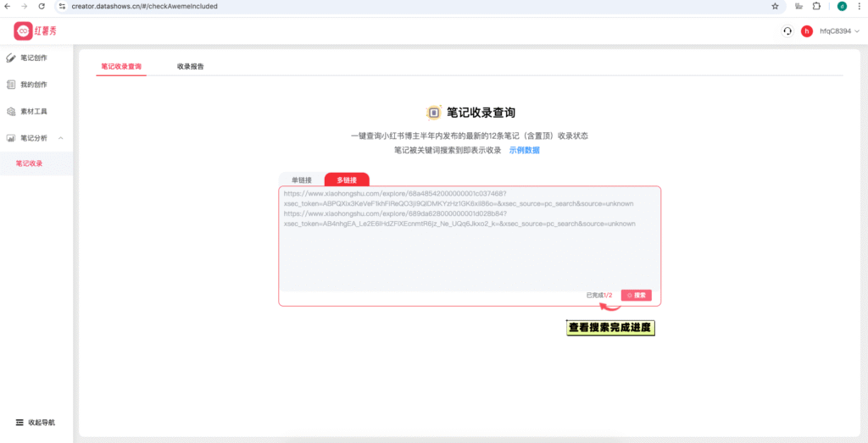The height and width of the screenshot is (443, 868).
Task: Click 收起导航 to collapse sidebar
Action: [x=36, y=423]
